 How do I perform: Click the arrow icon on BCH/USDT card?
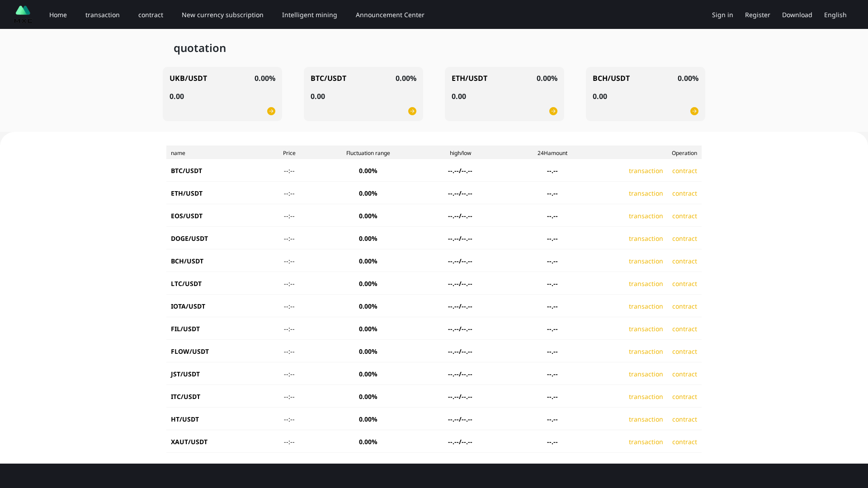[694, 111]
